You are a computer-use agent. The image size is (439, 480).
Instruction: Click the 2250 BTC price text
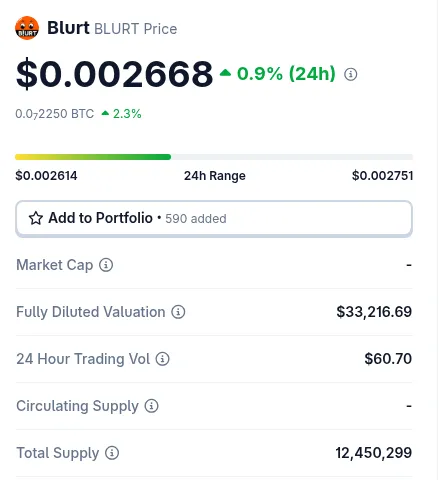pyautogui.click(x=55, y=114)
